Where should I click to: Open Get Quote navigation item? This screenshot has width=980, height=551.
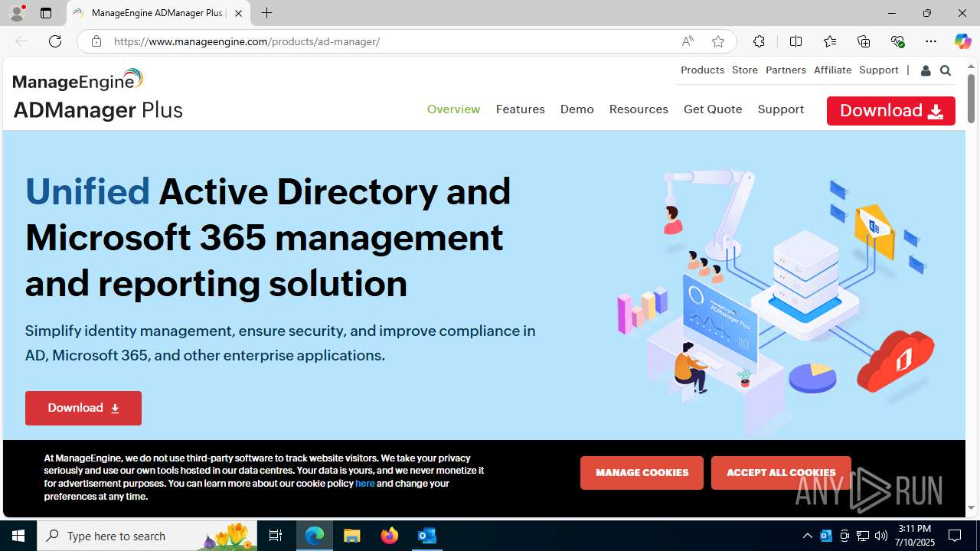point(713,109)
